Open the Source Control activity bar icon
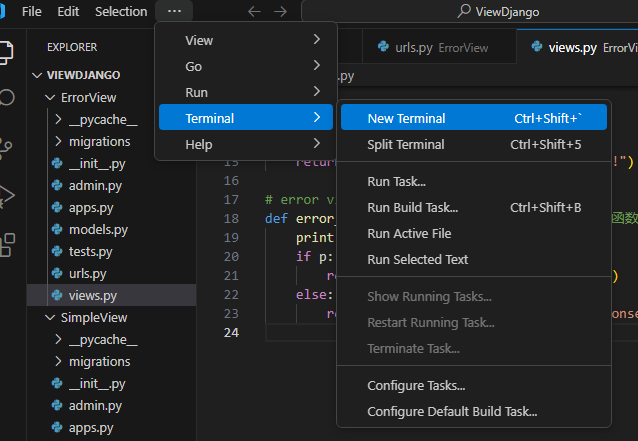Screen dimensions: 638x441 tap(6, 148)
